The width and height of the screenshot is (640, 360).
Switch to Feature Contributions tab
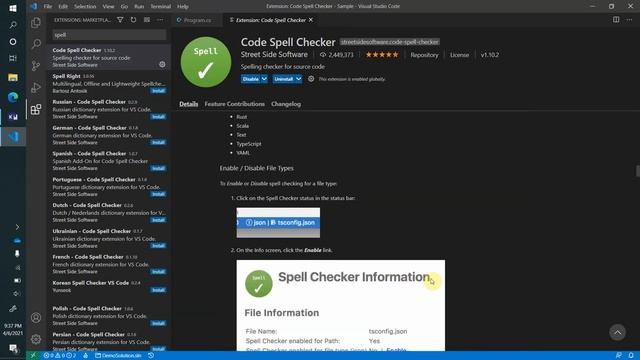click(235, 104)
